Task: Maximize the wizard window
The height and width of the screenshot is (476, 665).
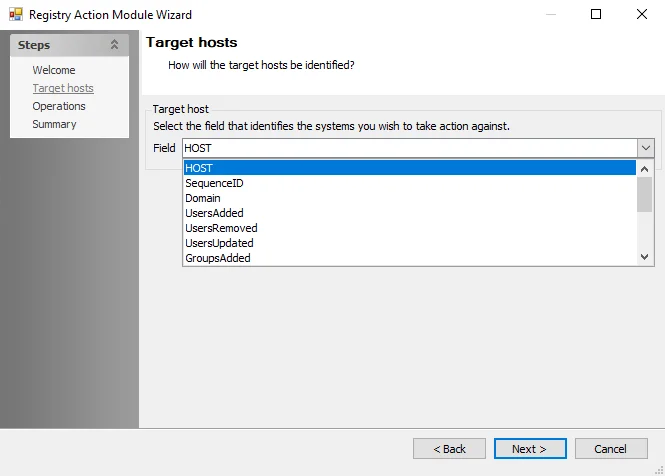Action: click(596, 14)
